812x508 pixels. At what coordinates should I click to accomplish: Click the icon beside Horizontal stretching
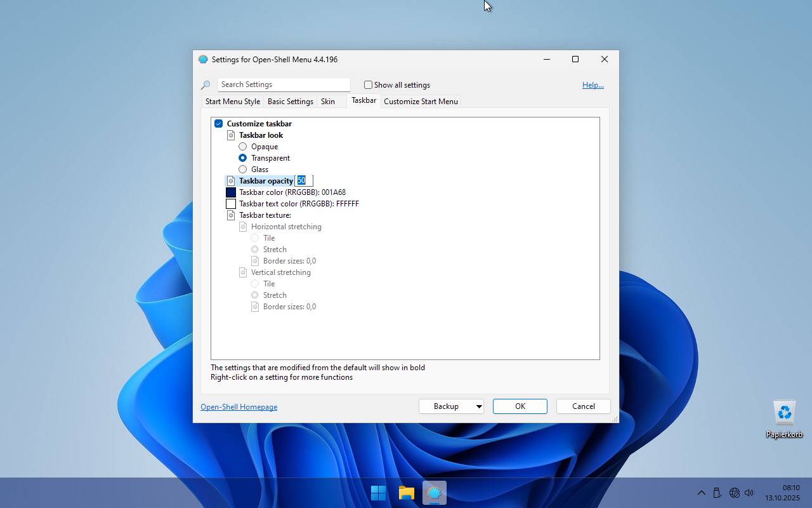243,227
